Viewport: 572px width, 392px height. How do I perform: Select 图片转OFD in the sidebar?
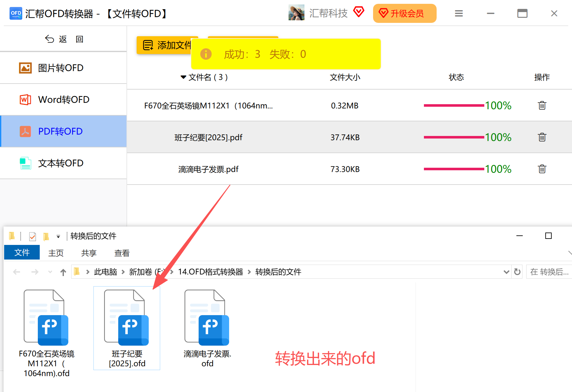tap(63, 68)
